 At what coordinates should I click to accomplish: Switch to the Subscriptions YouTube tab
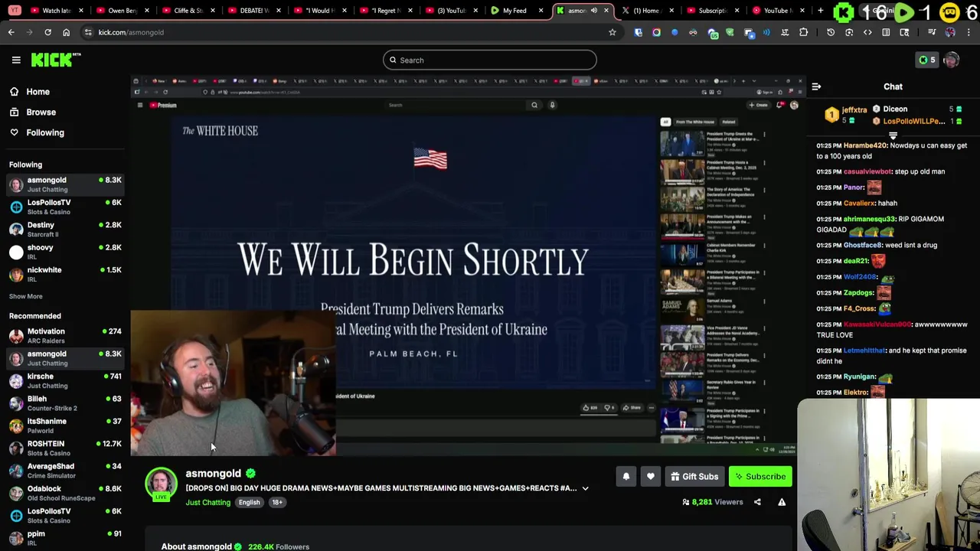click(x=711, y=11)
